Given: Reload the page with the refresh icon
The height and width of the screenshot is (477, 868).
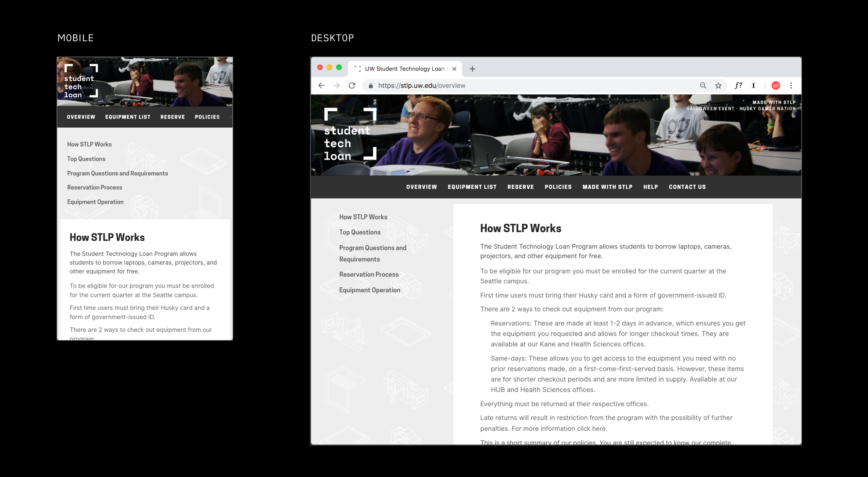Looking at the screenshot, I should [352, 86].
